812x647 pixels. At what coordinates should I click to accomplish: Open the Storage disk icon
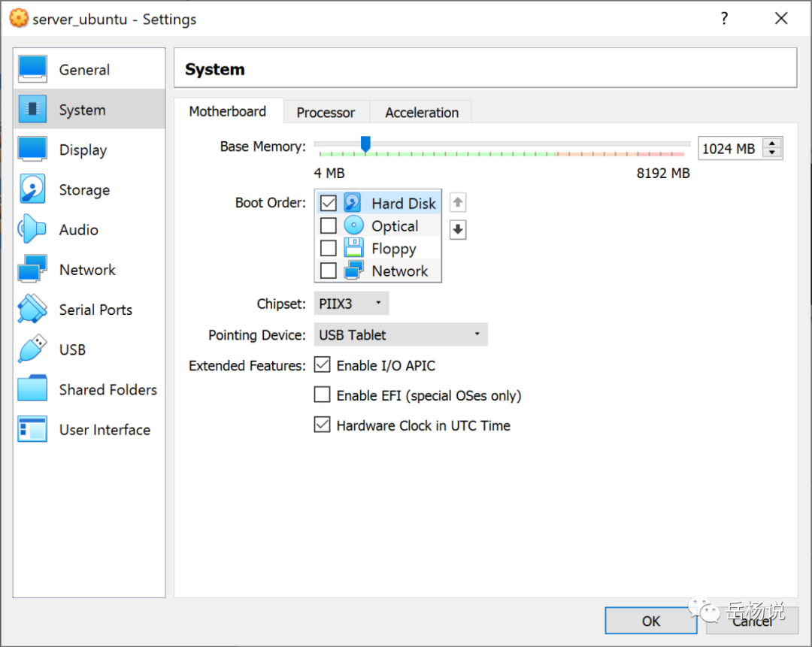[x=32, y=189]
